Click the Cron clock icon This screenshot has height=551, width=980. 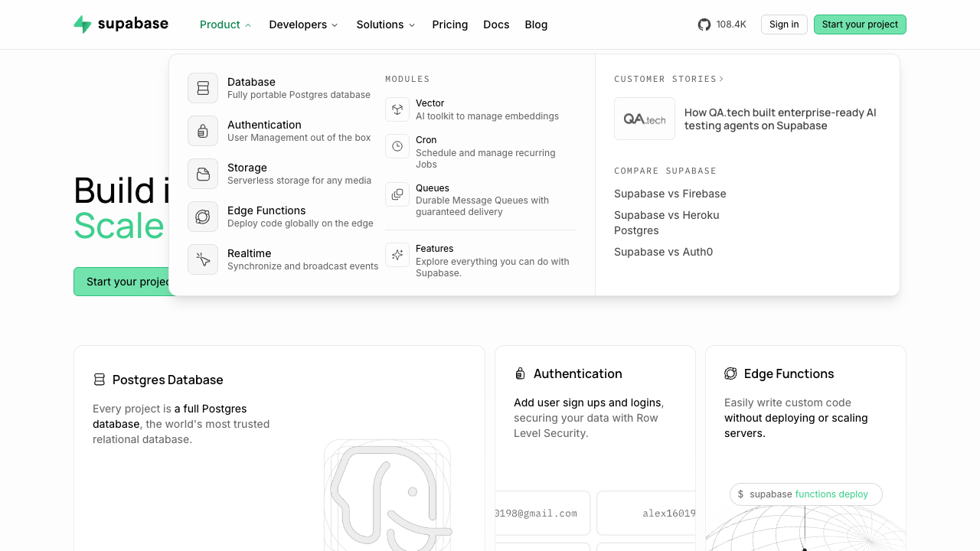click(x=397, y=146)
